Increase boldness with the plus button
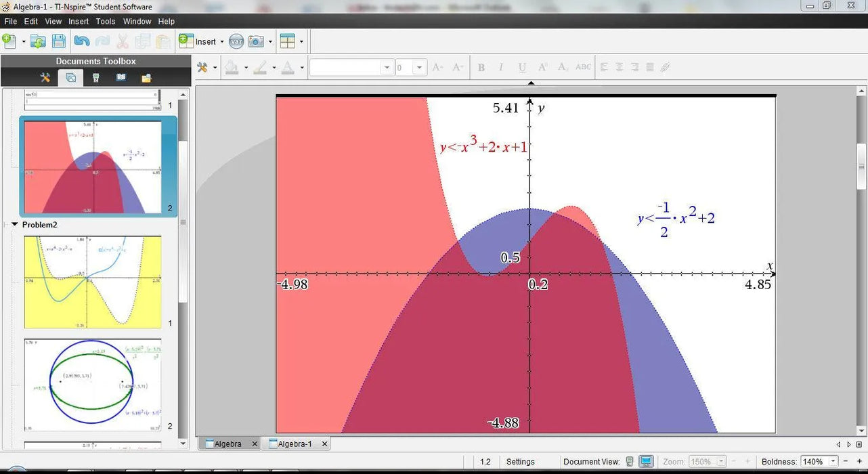Image resolution: width=868 pixels, height=474 pixels. pyautogui.click(x=860, y=462)
